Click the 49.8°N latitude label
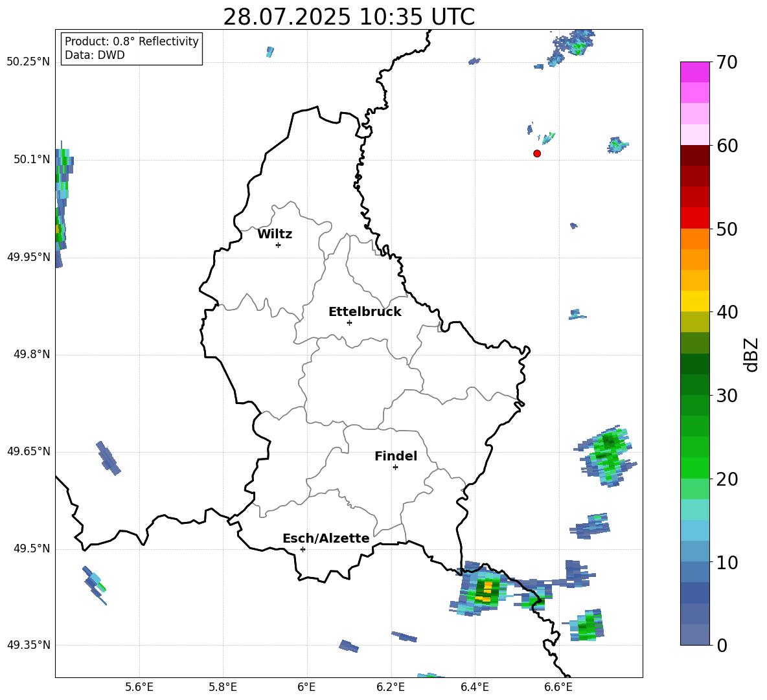The width and height of the screenshot is (767, 700). pos(32,354)
